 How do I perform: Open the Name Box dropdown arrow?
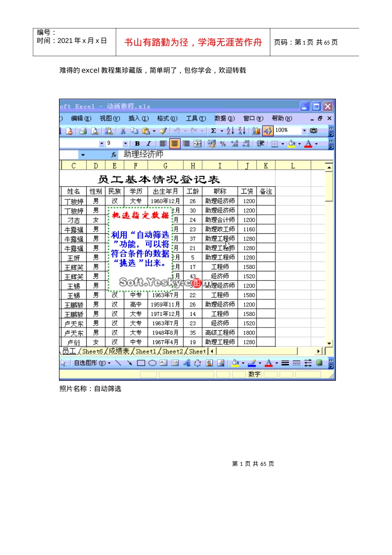tap(83, 155)
